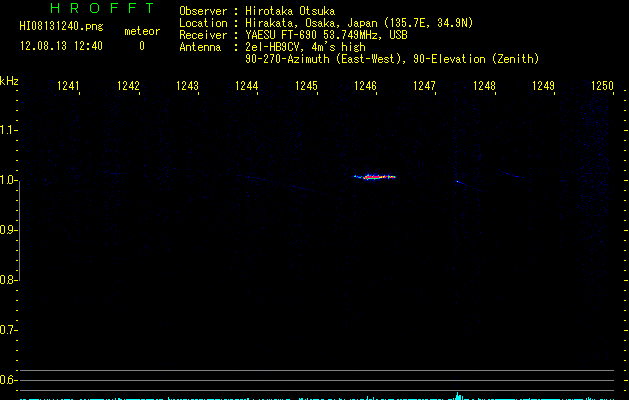Click time axis label 1249

pos(543,86)
